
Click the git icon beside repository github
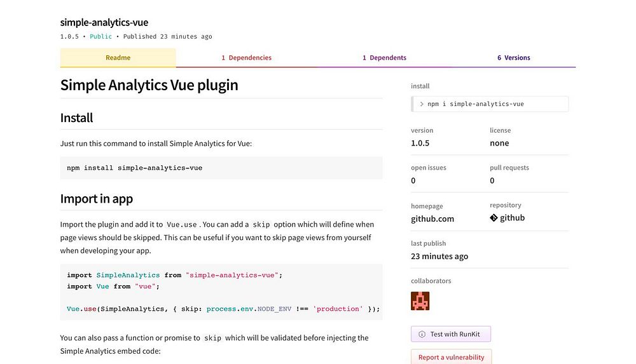point(494,218)
